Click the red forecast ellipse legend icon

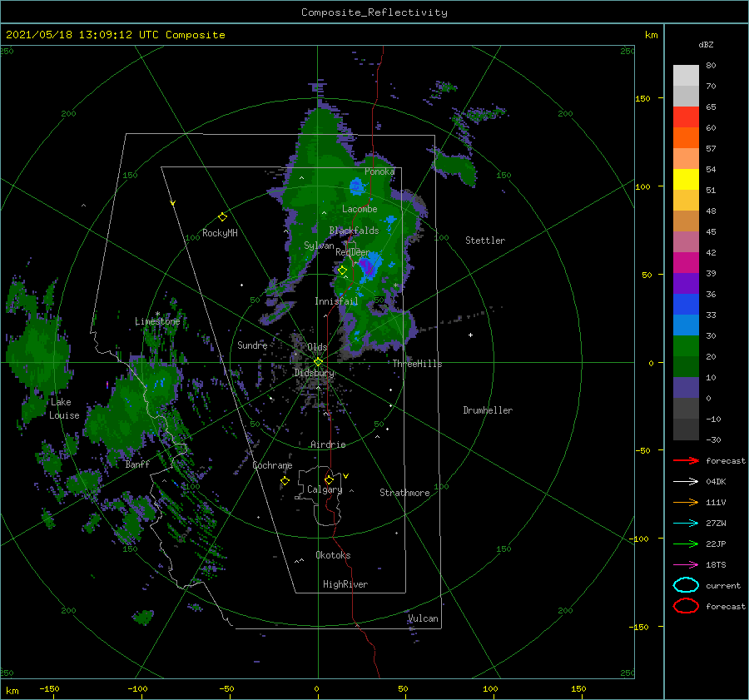(686, 606)
